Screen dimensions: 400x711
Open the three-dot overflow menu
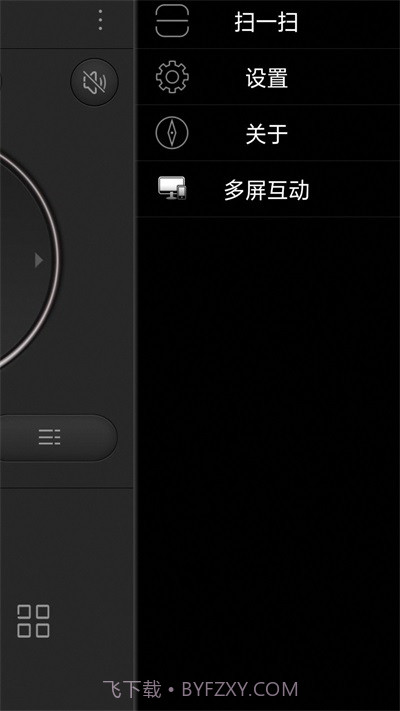pos(100,20)
